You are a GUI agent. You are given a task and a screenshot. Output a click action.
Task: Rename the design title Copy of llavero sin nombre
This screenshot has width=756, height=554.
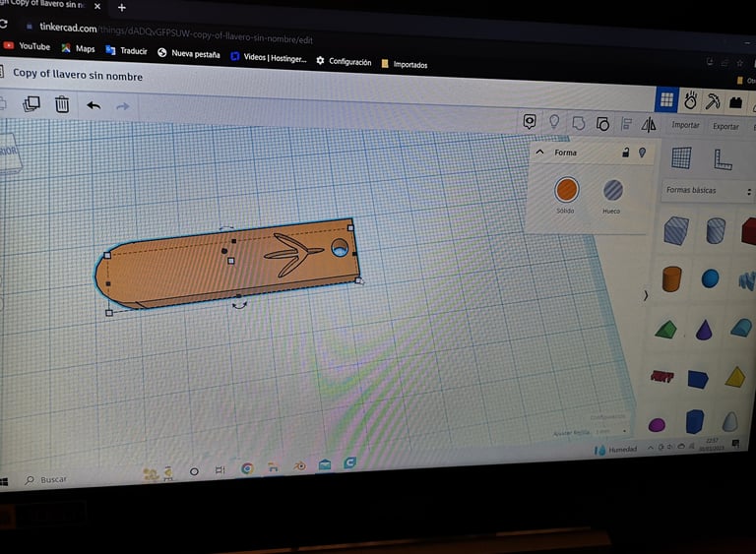click(78, 75)
